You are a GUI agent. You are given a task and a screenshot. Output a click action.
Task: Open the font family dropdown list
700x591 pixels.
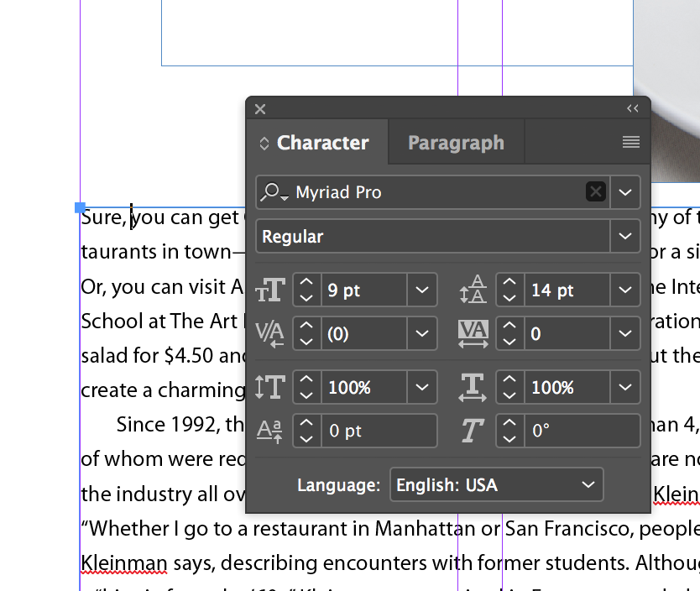pyautogui.click(x=625, y=192)
